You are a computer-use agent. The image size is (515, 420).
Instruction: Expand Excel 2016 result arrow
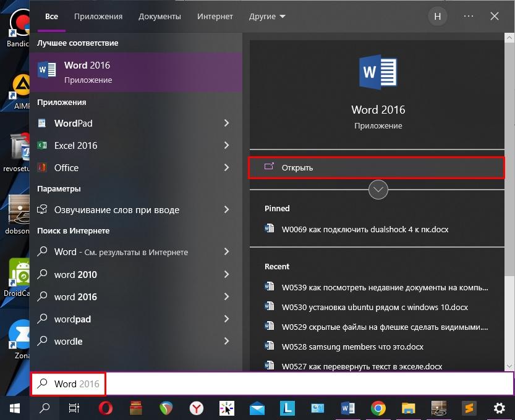tap(227, 145)
